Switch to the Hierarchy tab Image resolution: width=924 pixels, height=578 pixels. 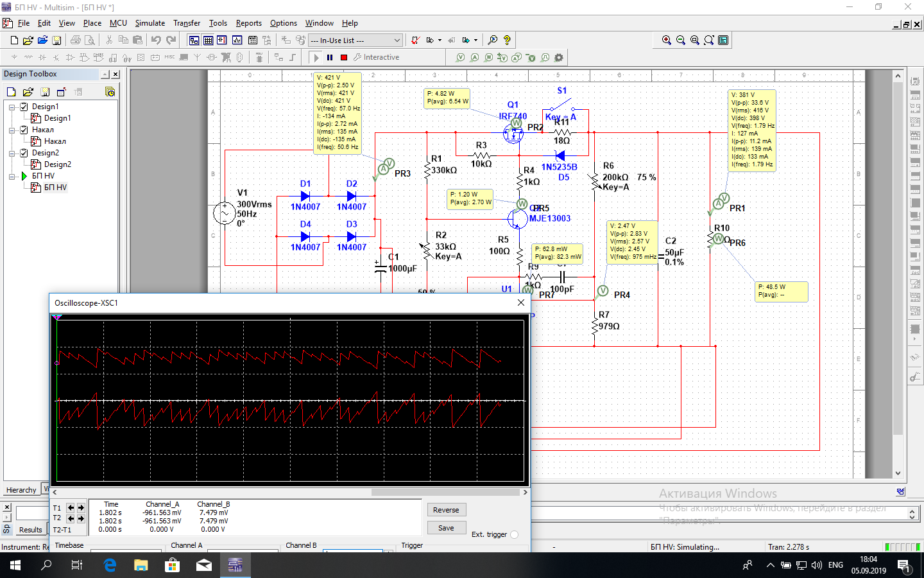tap(21, 490)
